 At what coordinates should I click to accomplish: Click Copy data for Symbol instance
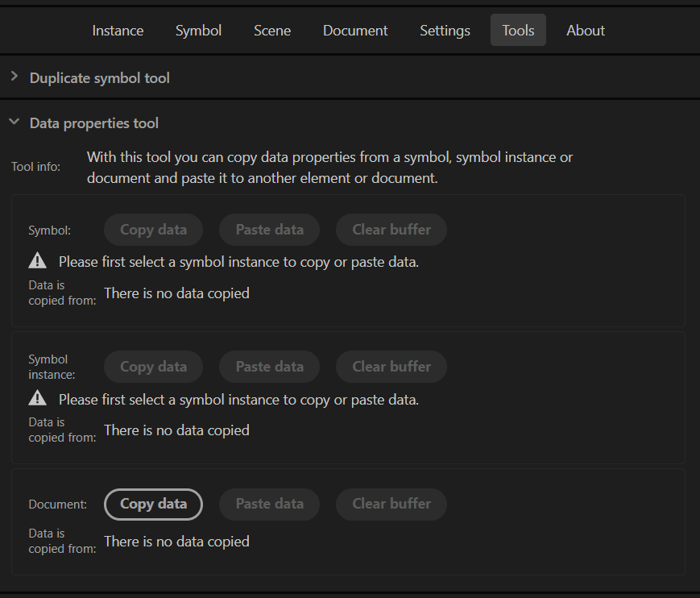click(154, 368)
